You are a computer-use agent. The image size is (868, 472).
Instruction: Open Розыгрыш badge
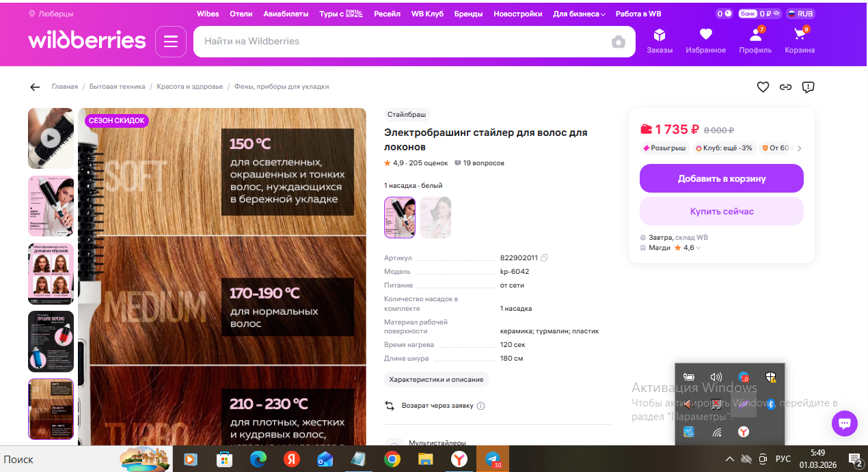tap(664, 148)
